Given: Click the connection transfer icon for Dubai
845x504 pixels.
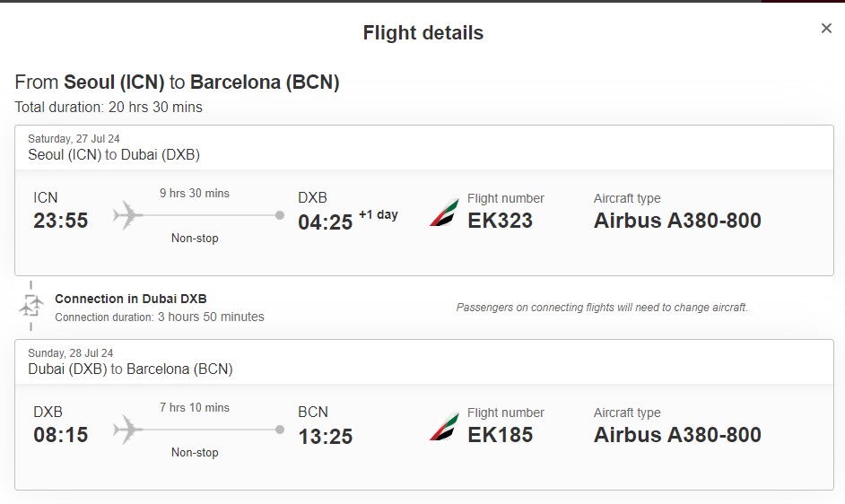Looking at the screenshot, I should (31, 306).
